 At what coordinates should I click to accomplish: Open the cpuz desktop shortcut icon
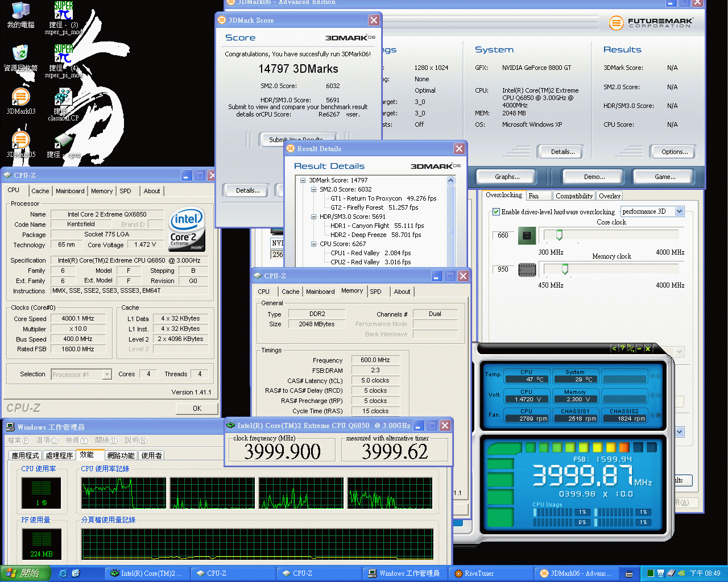[63, 141]
